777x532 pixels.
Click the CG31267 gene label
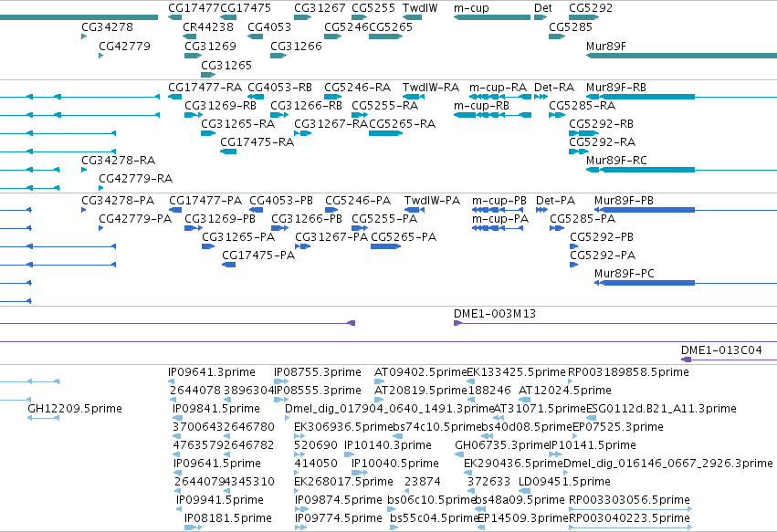click(x=320, y=8)
